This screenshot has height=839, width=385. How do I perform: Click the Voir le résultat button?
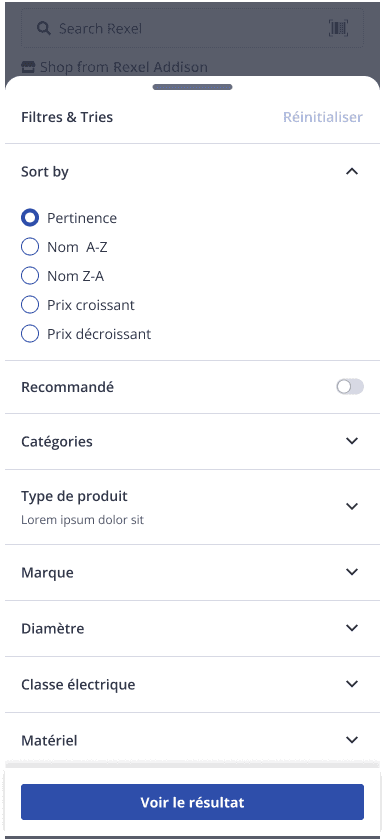tap(192, 802)
